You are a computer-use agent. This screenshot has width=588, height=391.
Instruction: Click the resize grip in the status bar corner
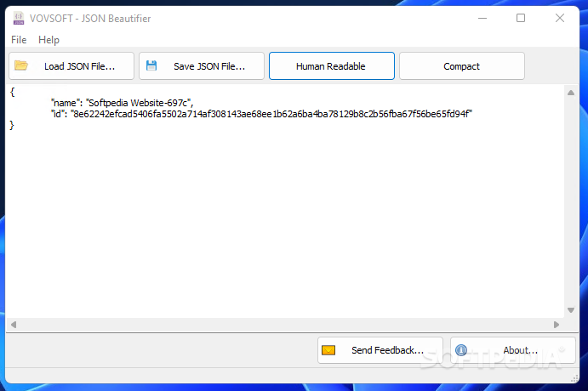coord(574,378)
